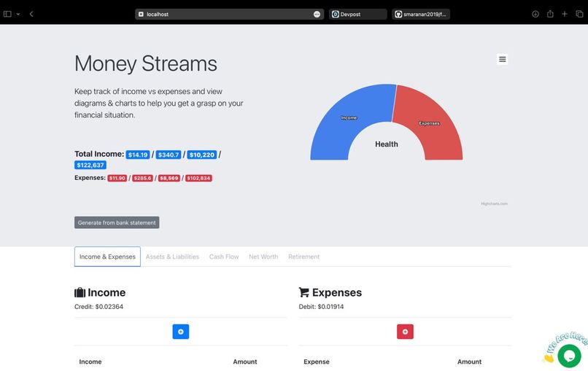
Task: Switch to the smaranan2019 GitHub tab
Action: point(421,15)
